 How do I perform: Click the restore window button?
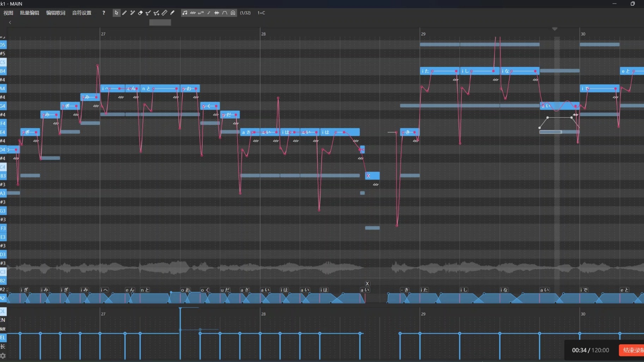(633, 4)
